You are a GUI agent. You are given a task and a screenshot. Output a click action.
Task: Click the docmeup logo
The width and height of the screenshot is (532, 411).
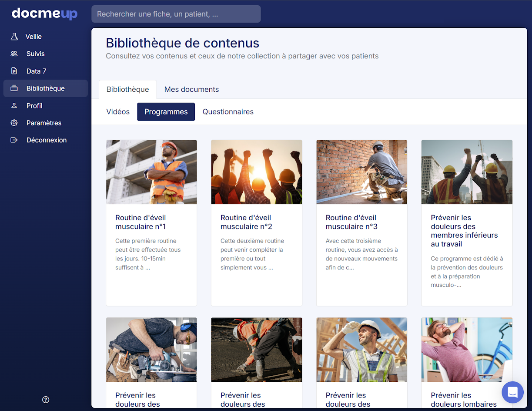(44, 13)
